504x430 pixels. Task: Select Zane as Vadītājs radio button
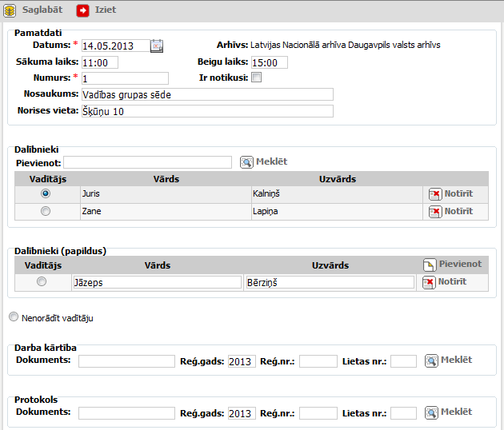coord(46,211)
